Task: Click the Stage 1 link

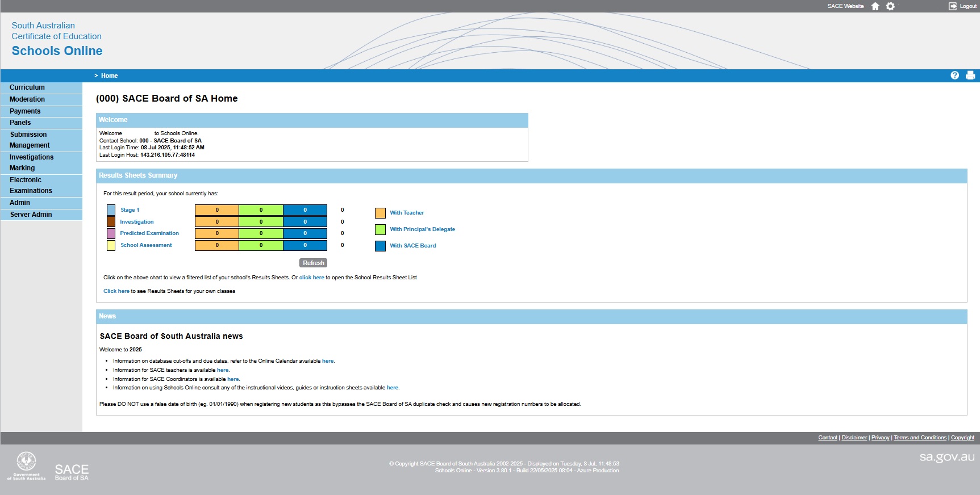Action: [130, 210]
